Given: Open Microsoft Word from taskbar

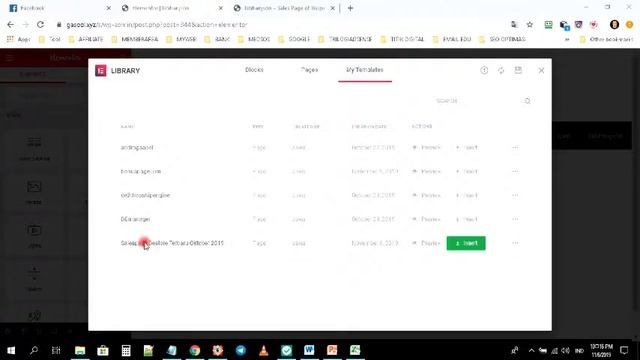Looking at the screenshot, I should 309,350.
